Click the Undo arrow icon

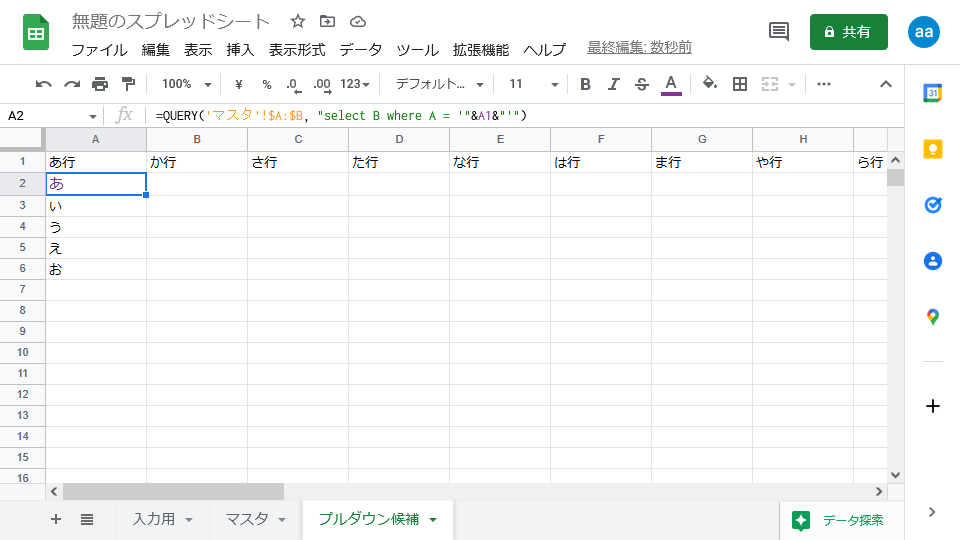(x=43, y=84)
